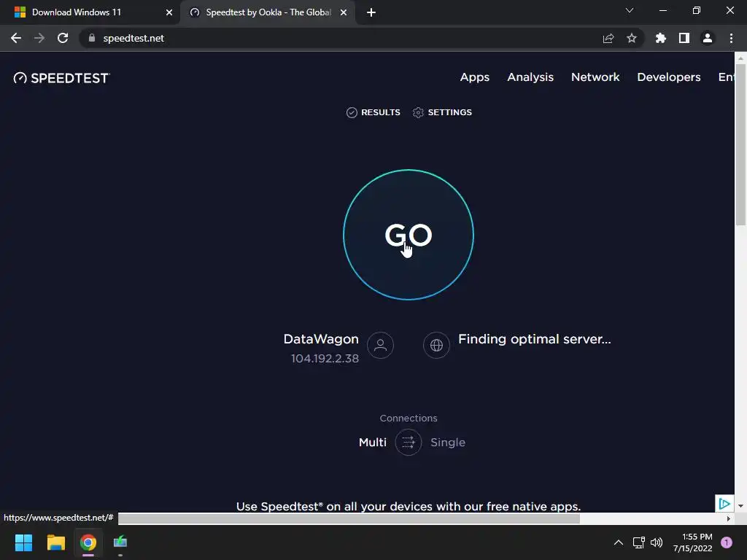Image resolution: width=747 pixels, height=560 pixels.
Task: Open the Analysis menu
Action: point(530,77)
